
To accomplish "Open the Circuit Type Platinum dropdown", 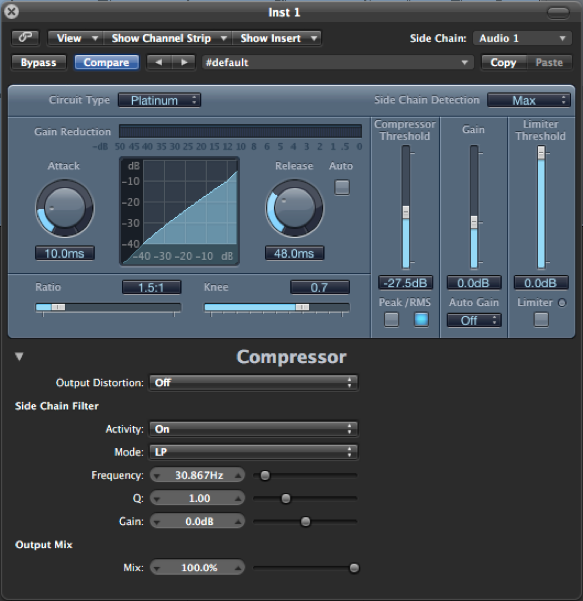I will click(x=159, y=100).
